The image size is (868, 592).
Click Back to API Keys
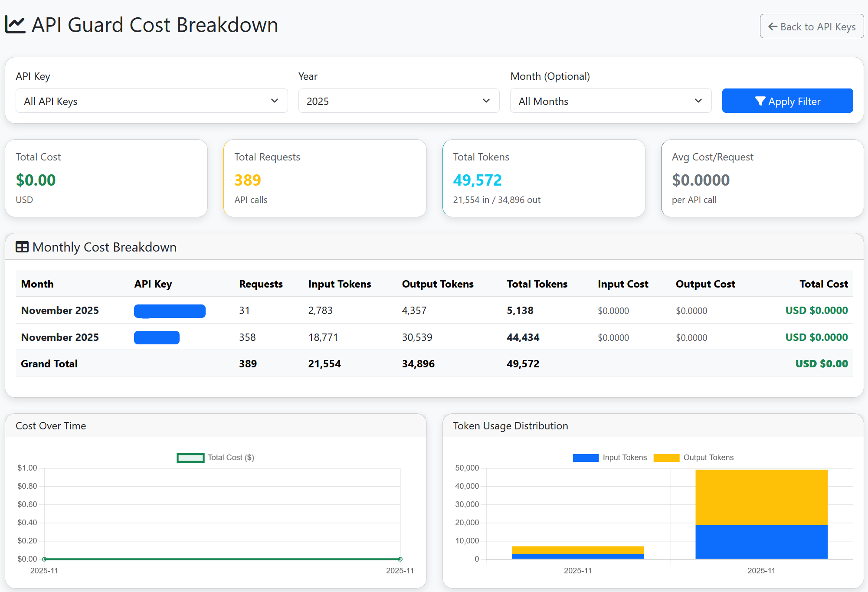(x=811, y=26)
